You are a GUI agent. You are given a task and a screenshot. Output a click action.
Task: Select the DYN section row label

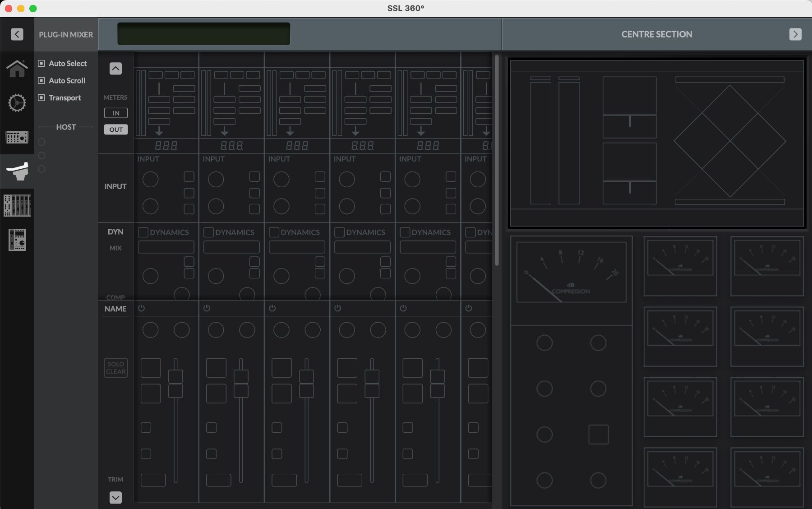tap(115, 231)
